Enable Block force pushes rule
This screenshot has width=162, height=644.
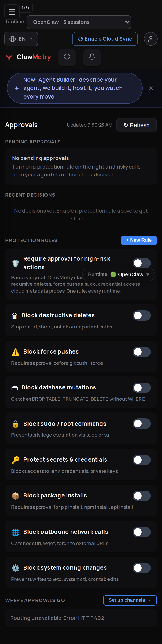tap(141, 352)
